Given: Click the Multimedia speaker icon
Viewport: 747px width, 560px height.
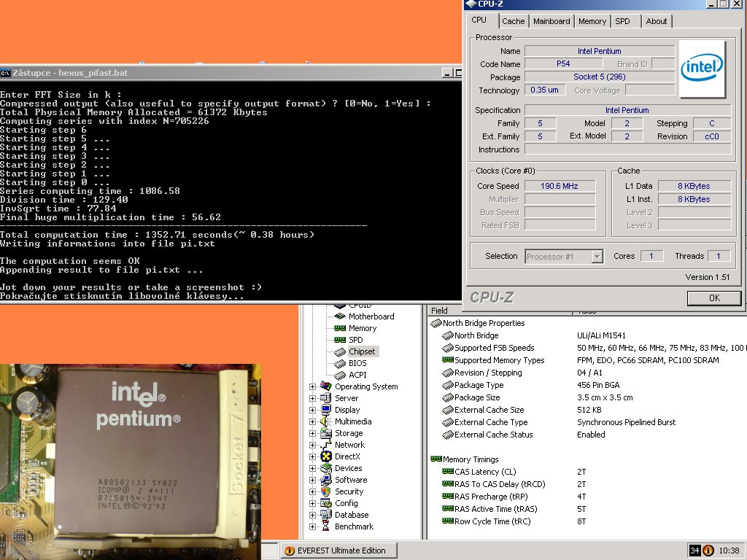Looking at the screenshot, I should pos(326,421).
